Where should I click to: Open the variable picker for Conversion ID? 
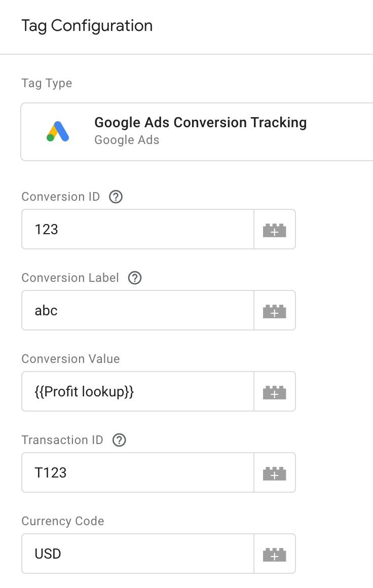(x=274, y=229)
